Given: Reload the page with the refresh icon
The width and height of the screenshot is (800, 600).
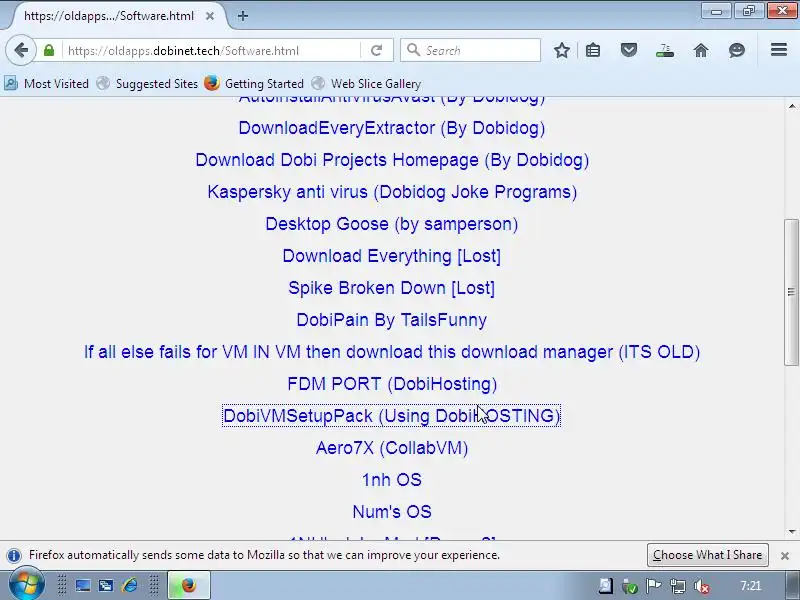Looking at the screenshot, I should pyautogui.click(x=377, y=51).
